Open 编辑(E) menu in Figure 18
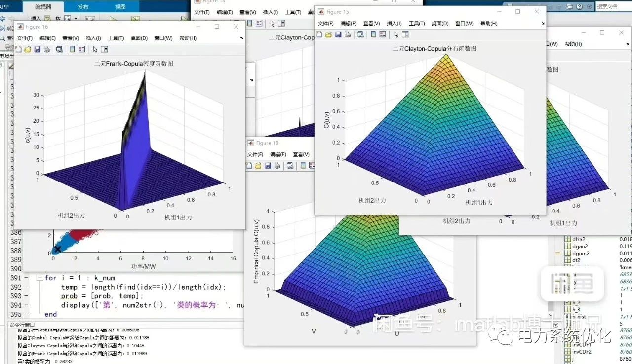Viewport: 632px width, 364px height. pos(278,154)
